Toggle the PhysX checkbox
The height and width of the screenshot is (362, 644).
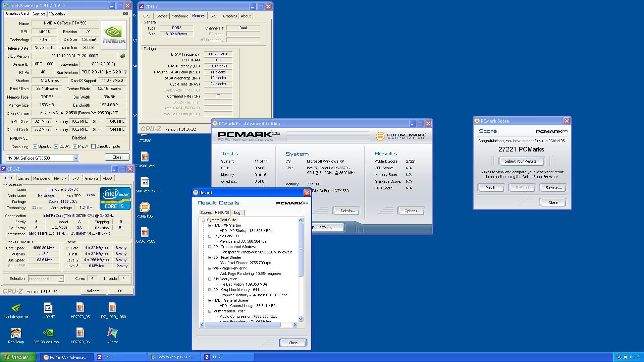pyautogui.click(x=75, y=146)
